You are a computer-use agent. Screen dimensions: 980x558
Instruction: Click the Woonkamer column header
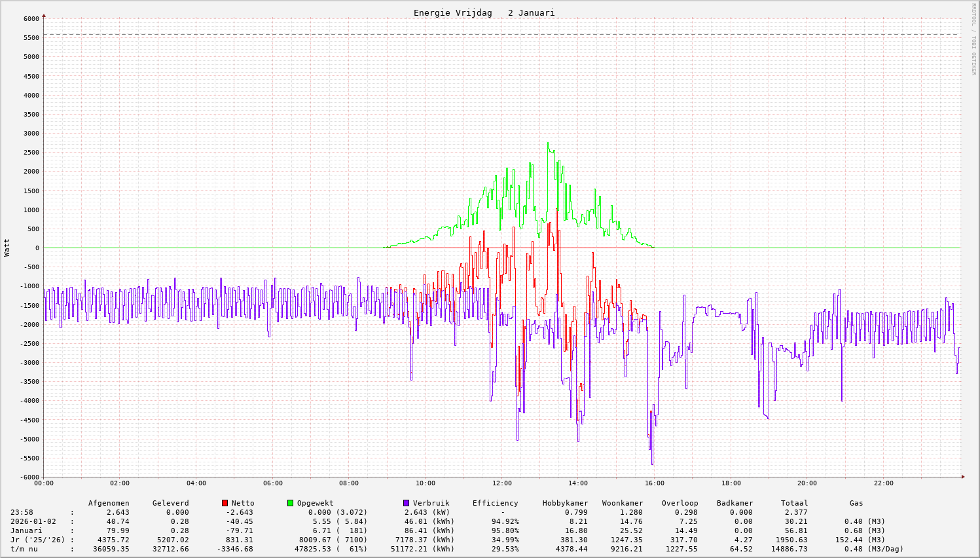coord(623,503)
